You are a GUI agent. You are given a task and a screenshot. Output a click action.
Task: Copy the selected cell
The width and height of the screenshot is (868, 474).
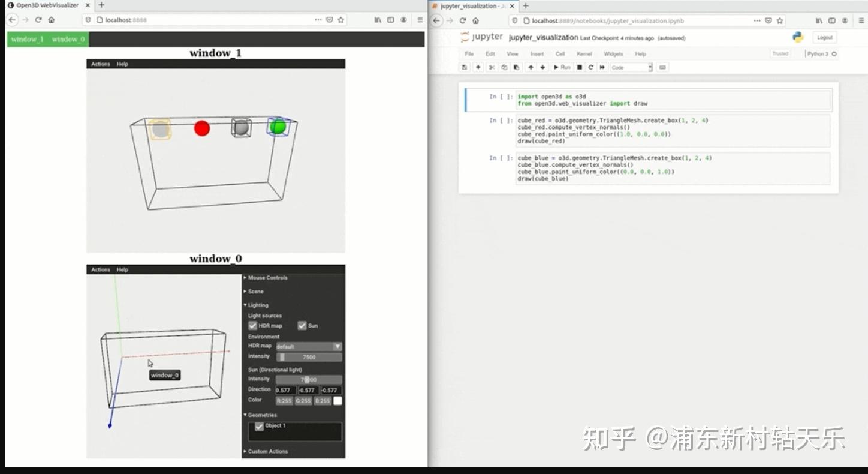(x=504, y=67)
